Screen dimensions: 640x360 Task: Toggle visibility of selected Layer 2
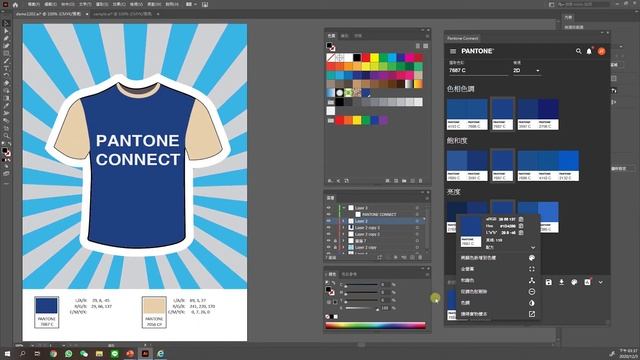tap(329, 221)
